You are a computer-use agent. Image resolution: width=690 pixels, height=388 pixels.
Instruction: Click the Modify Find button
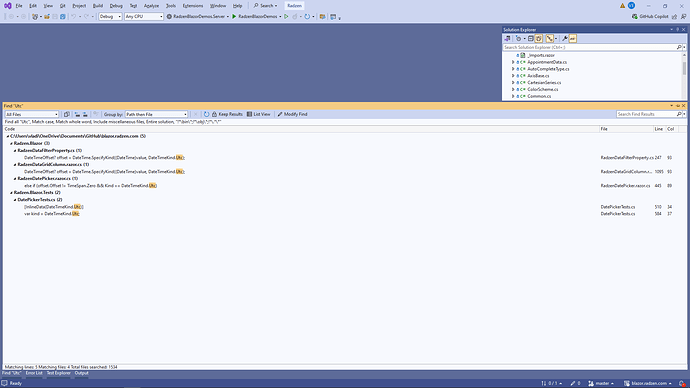[x=292, y=114]
